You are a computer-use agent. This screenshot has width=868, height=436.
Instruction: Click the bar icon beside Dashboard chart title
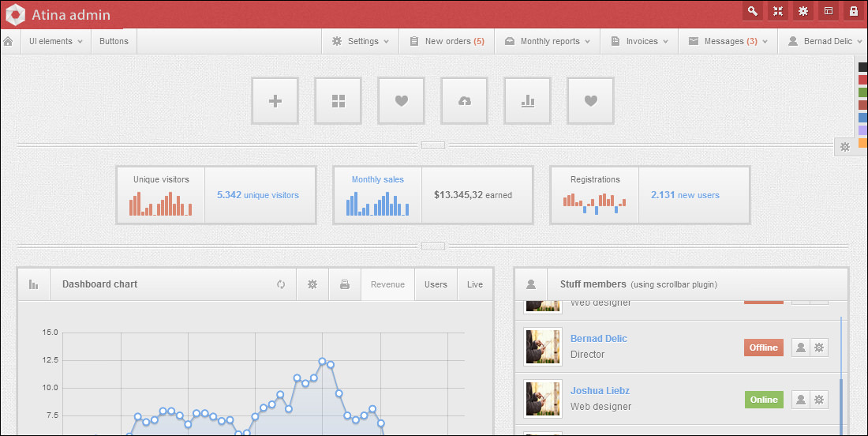pyautogui.click(x=34, y=284)
